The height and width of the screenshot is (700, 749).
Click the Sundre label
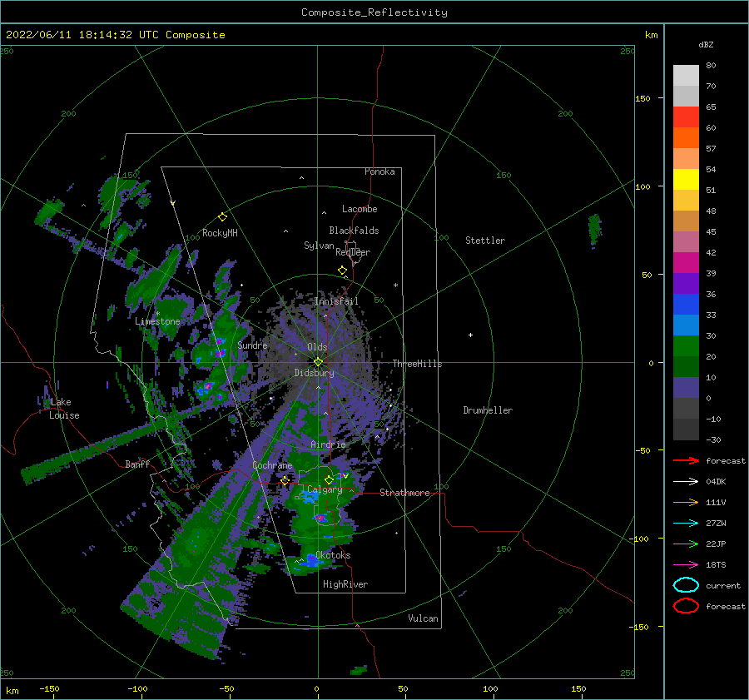(x=252, y=345)
